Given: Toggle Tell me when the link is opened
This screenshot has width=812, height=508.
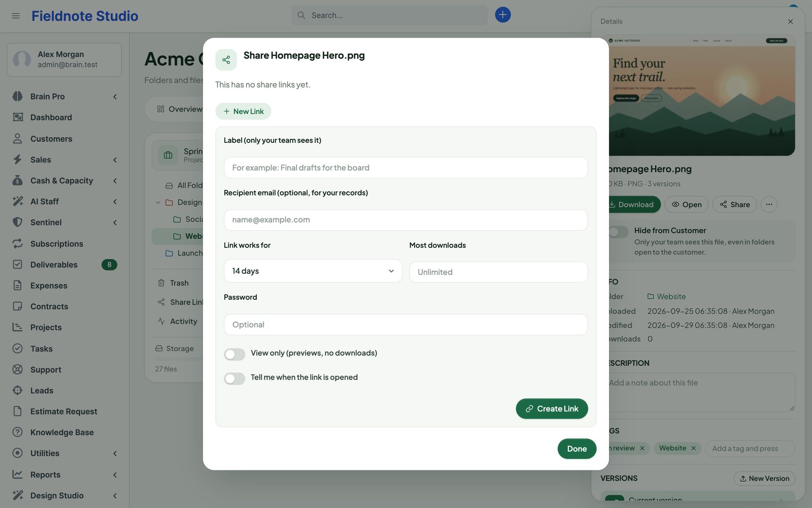Looking at the screenshot, I should (234, 378).
